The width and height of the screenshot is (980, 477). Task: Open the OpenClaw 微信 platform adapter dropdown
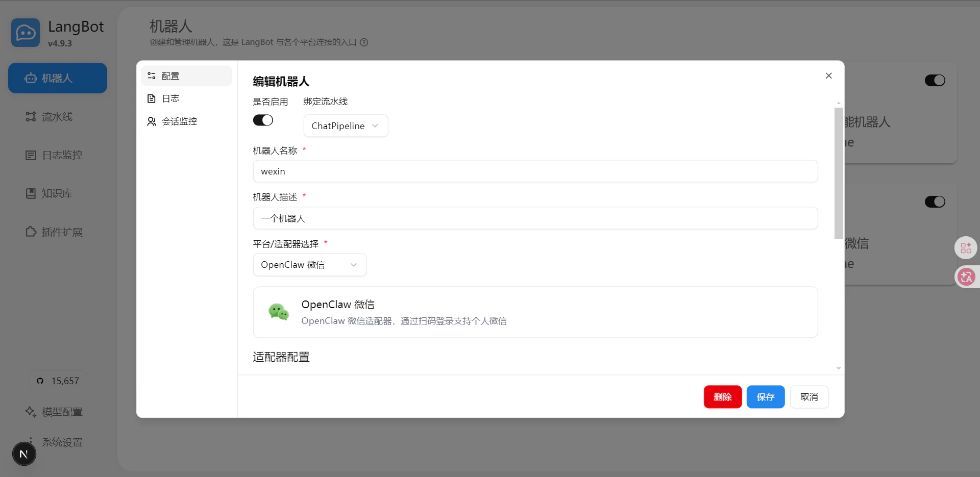click(309, 264)
